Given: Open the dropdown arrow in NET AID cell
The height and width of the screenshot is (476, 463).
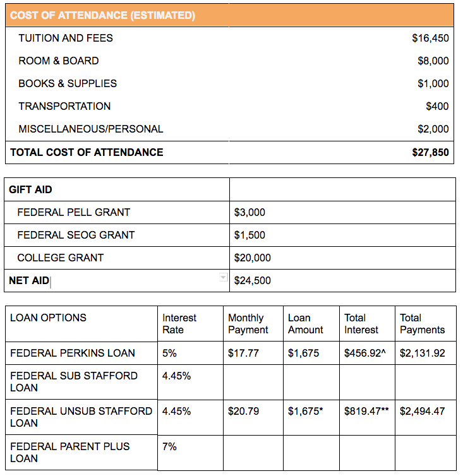Looking at the screenshot, I should pyautogui.click(x=222, y=277).
